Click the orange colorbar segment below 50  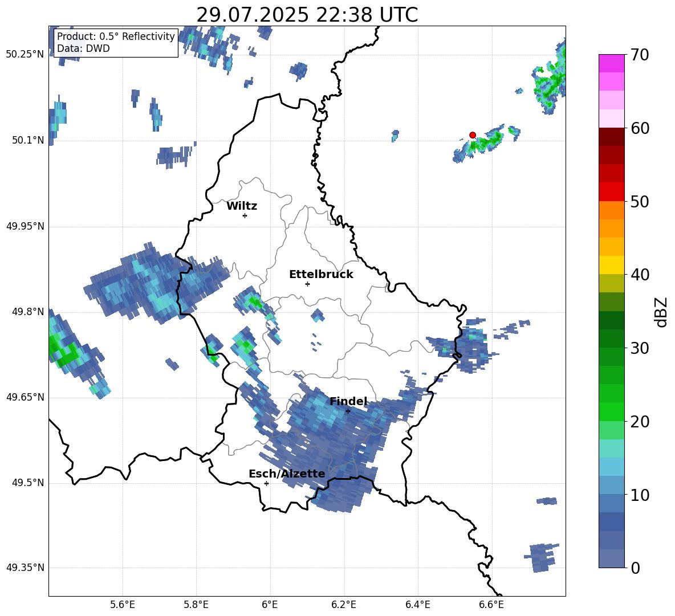(x=612, y=210)
